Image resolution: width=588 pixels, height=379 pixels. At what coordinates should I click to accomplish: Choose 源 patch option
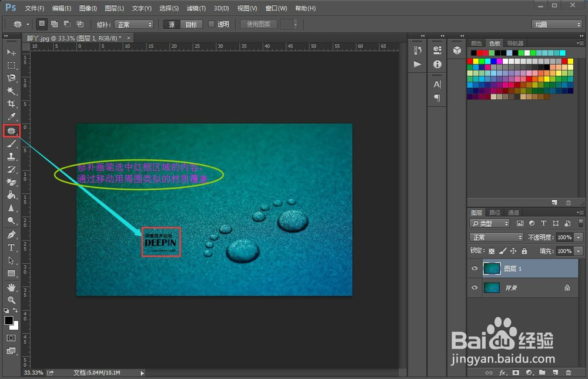172,25
